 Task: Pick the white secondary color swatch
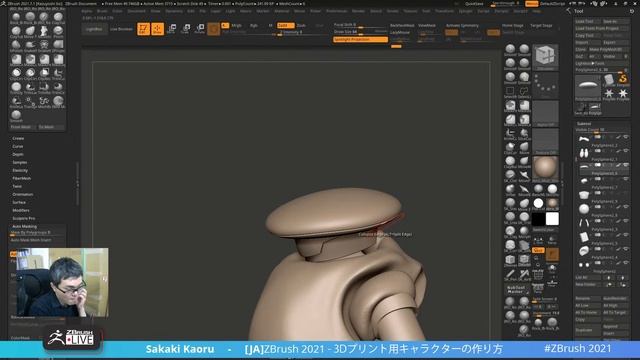552,219
